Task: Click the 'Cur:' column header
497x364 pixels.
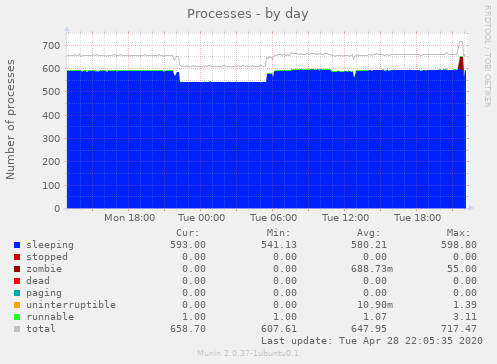Action: (188, 233)
